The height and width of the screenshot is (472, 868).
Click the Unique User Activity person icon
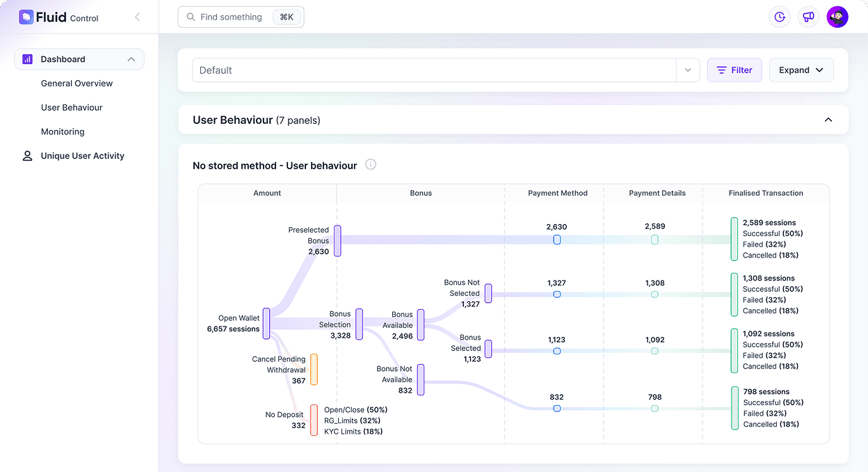point(27,155)
